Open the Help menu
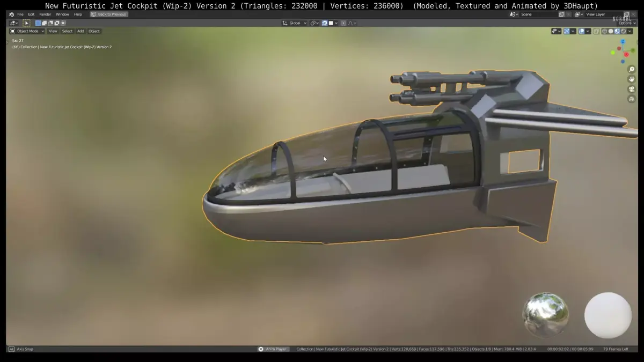Screen dimensions: 644x362 coord(78,14)
